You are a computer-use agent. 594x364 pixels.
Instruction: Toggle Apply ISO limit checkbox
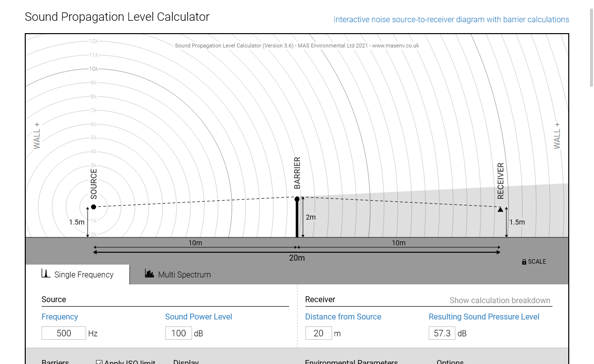[99, 362]
